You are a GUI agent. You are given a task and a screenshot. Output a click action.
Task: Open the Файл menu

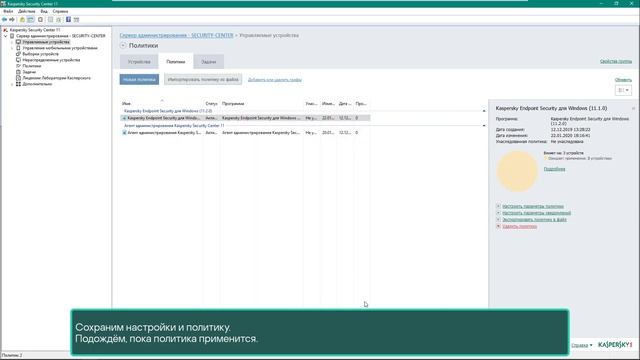[8, 11]
